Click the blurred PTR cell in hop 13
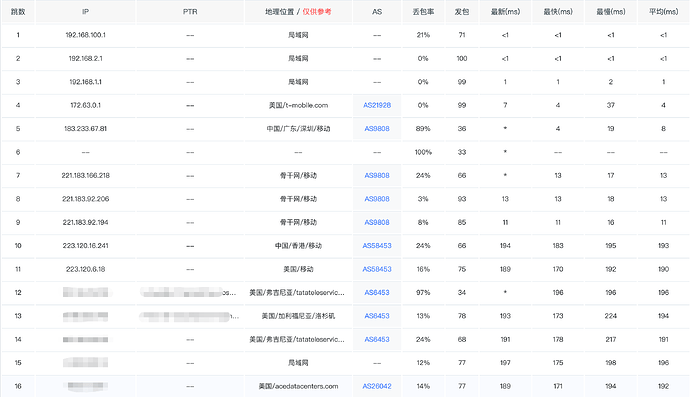690x397 pixels. pos(189,316)
